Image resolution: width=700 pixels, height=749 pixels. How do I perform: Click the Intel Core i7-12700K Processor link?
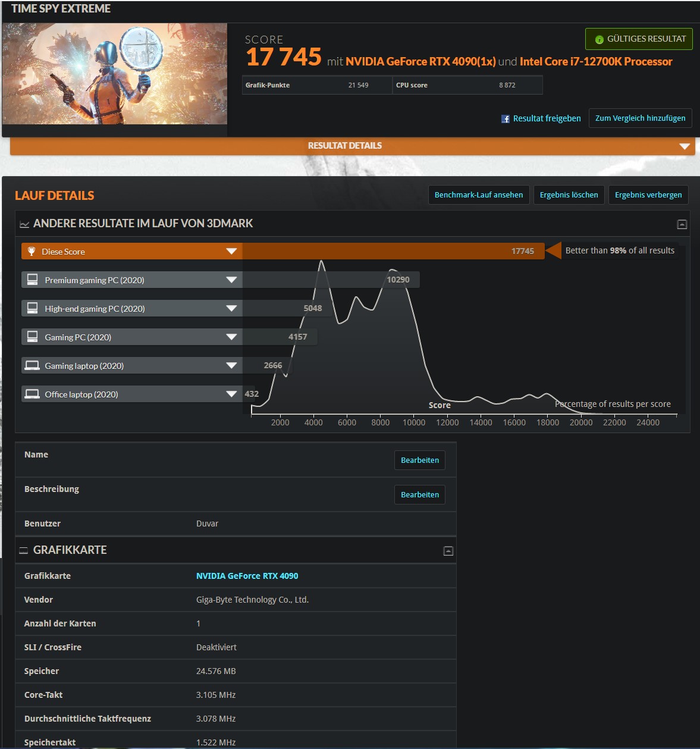[x=596, y=61]
